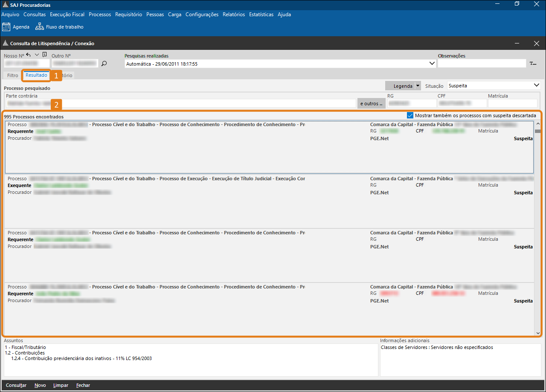Click the Consultar button
Image resolution: width=546 pixels, height=392 pixels.
[x=16, y=385]
